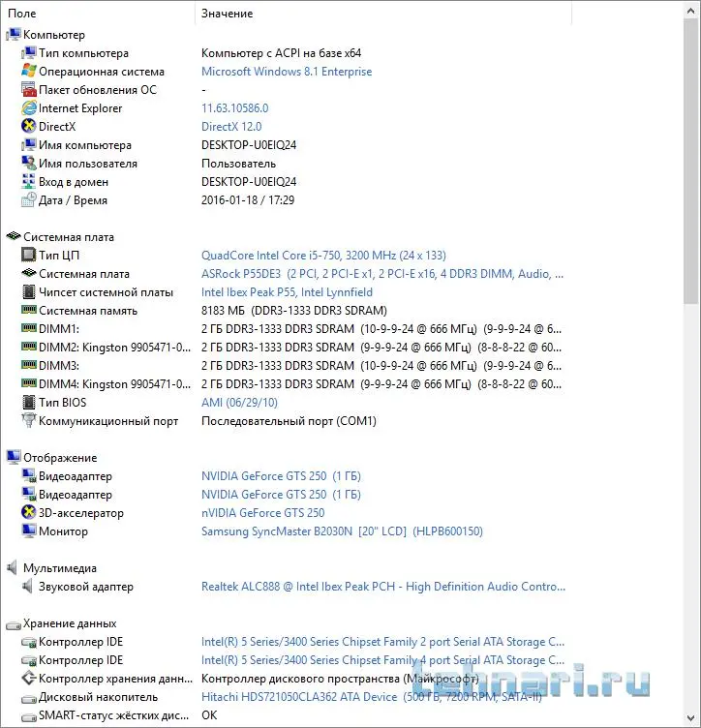Click the Монитор row icon
The image size is (701, 728).
pos(28,531)
